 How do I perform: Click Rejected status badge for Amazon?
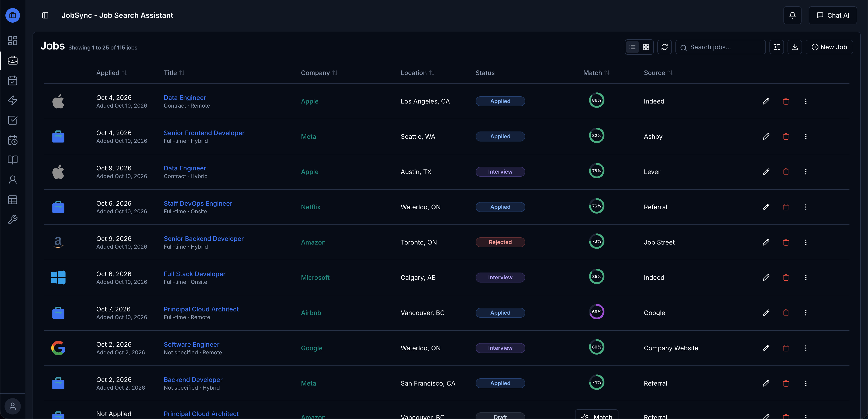(500, 242)
